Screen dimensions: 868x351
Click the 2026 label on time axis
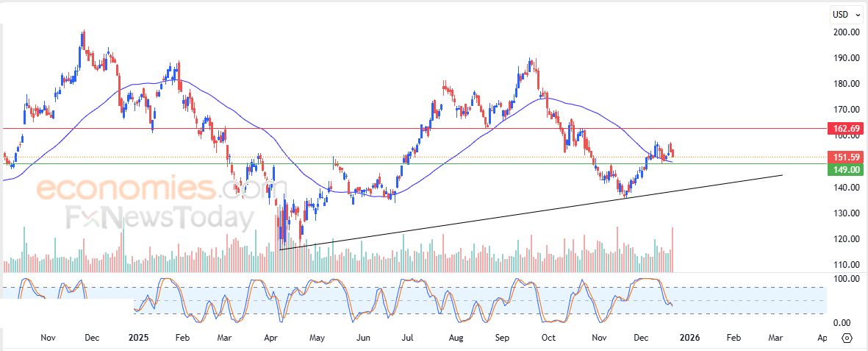click(x=689, y=337)
